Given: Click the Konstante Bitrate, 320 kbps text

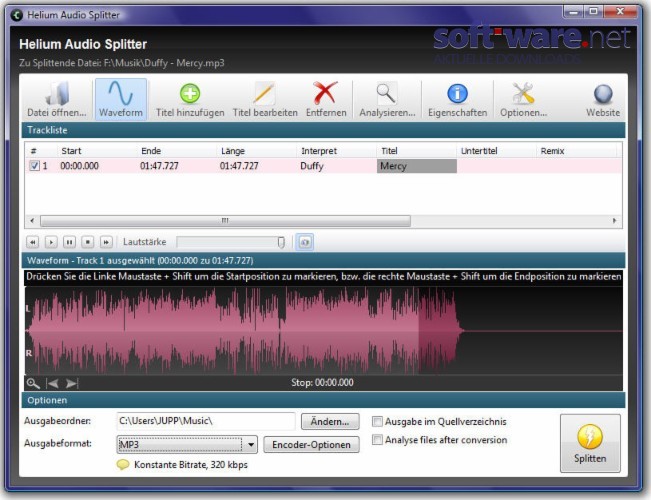Looking at the screenshot, I should pyautogui.click(x=191, y=465).
